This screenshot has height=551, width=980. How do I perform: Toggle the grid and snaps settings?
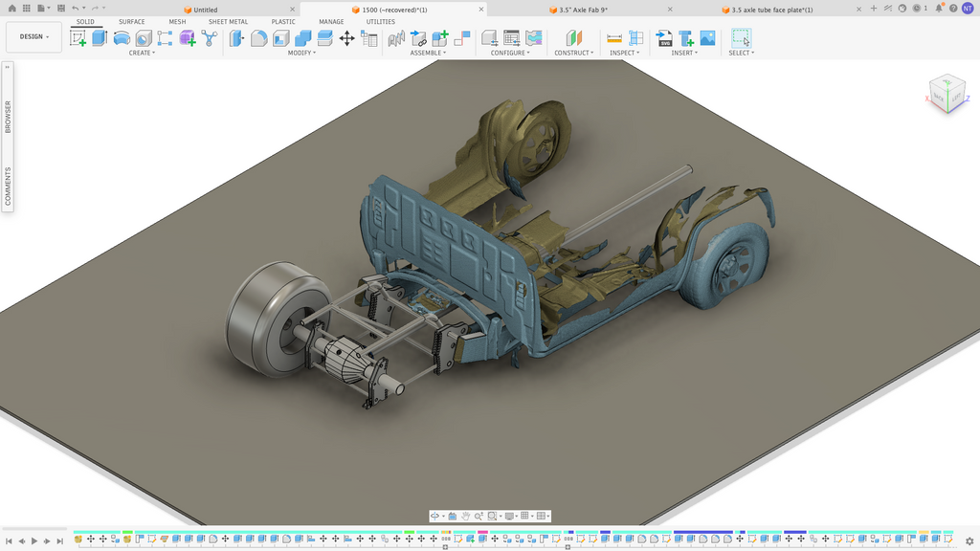click(x=527, y=516)
